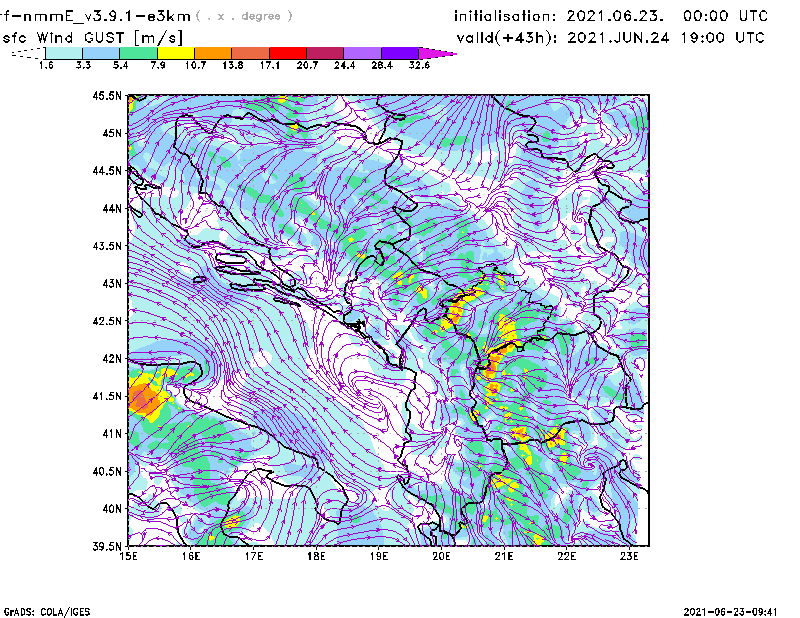Click the 19E longitude label
Screen dimensions: 800x618
(x=379, y=556)
